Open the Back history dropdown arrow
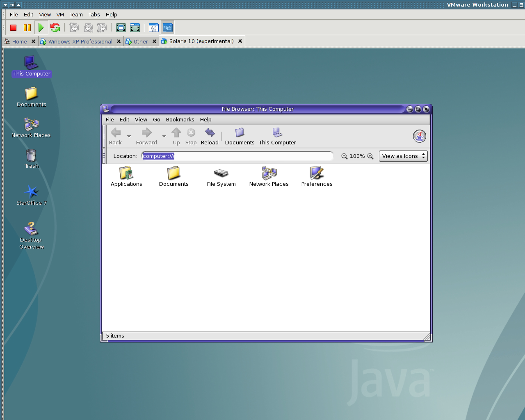This screenshot has height=420, width=525. coord(129,136)
